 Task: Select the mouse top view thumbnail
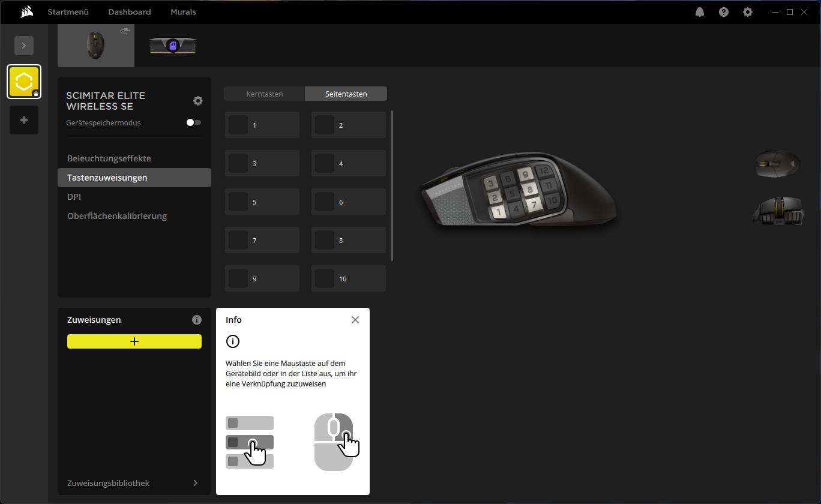pyautogui.click(x=778, y=164)
